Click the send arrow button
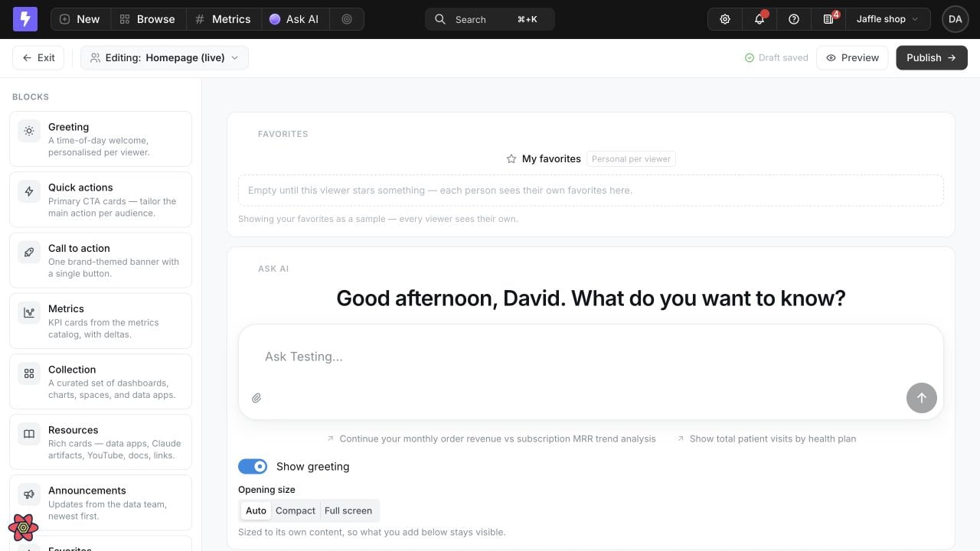980x551 pixels. (922, 398)
